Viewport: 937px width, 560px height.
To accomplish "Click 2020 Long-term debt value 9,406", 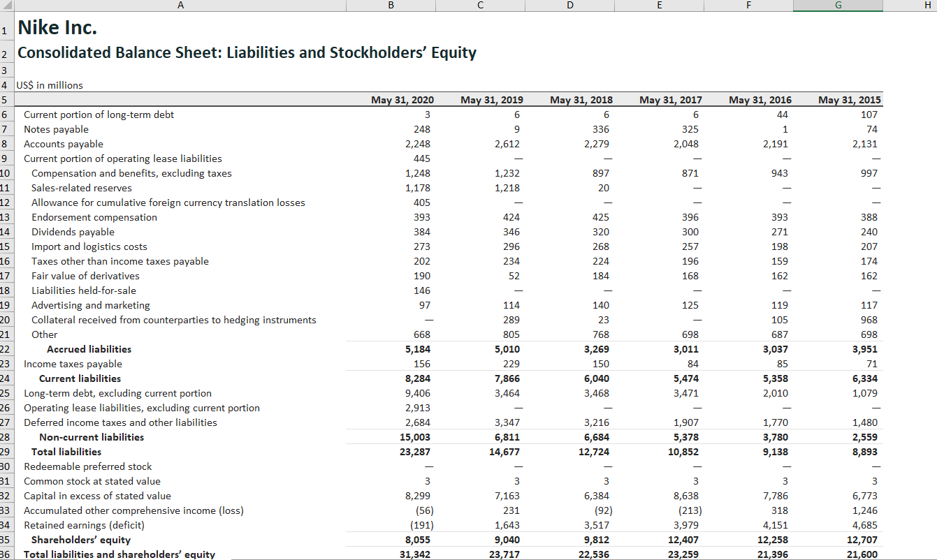I will click(418, 393).
